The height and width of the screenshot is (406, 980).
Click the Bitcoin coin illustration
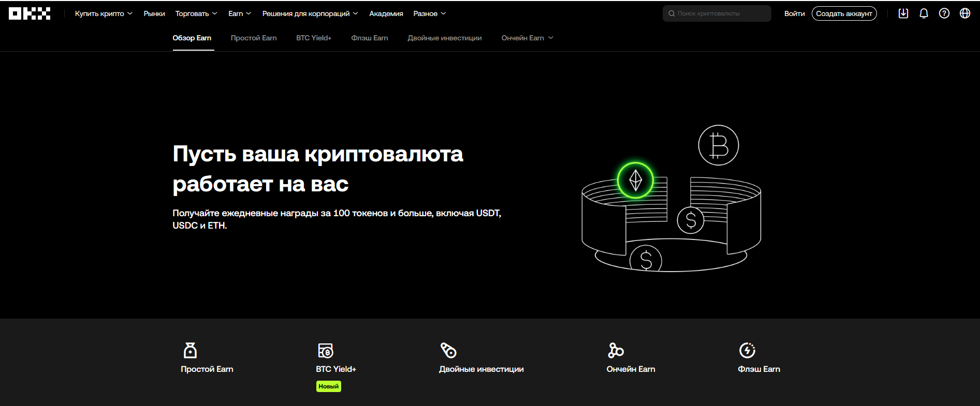click(x=719, y=145)
